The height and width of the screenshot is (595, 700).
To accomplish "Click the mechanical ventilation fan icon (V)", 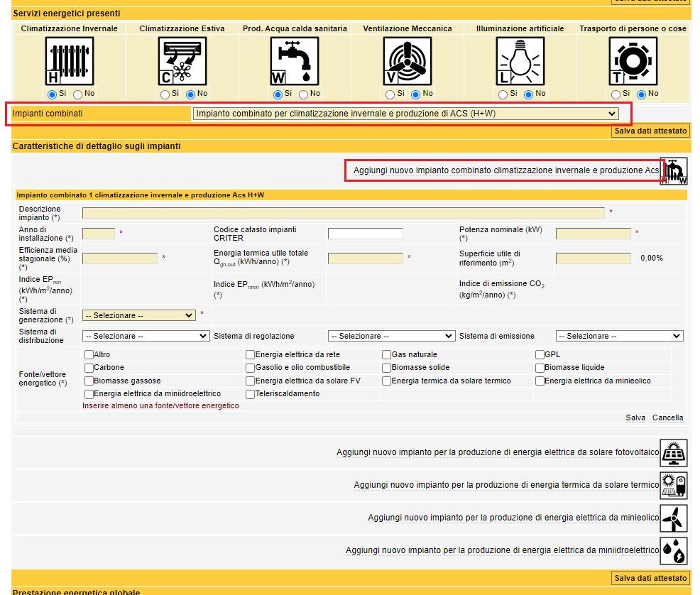I will 407,61.
